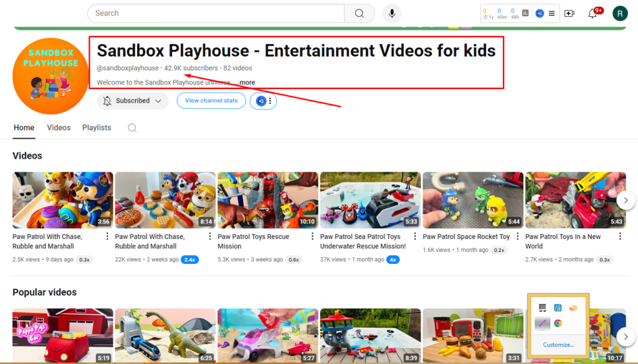
Task: Click Customize... in the tray popup
Action: coord(558,345)
